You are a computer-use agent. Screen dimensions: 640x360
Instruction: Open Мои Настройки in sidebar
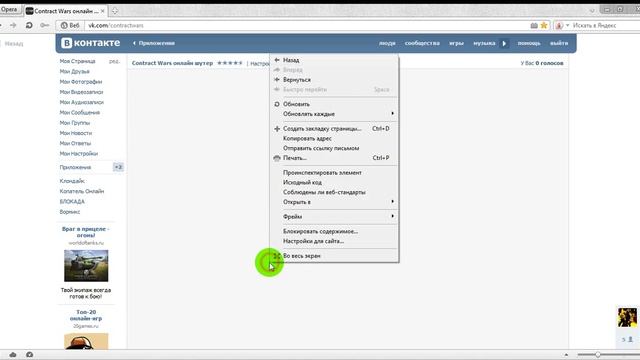pos(79,153)
